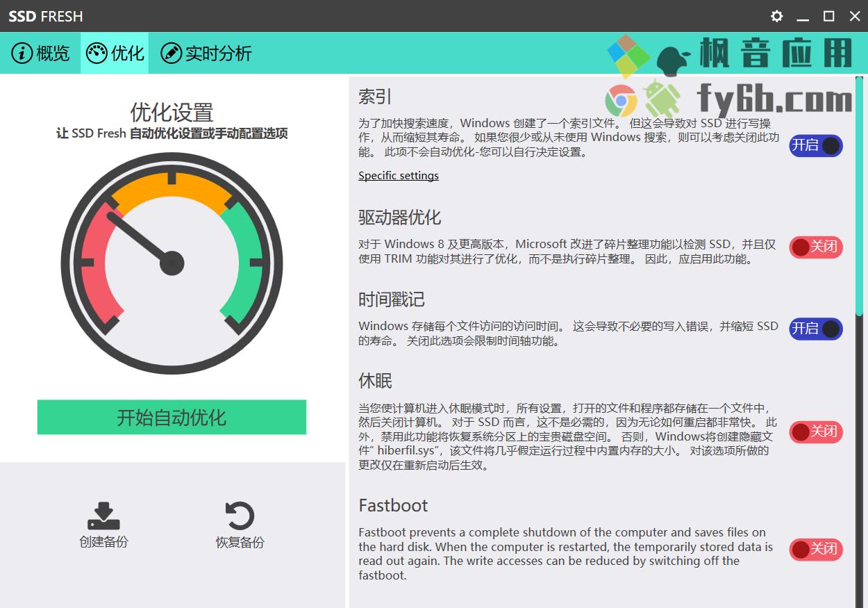Click the 优化设置 panel title
Screen dimensions: 868x608
[x=172, y=113]
